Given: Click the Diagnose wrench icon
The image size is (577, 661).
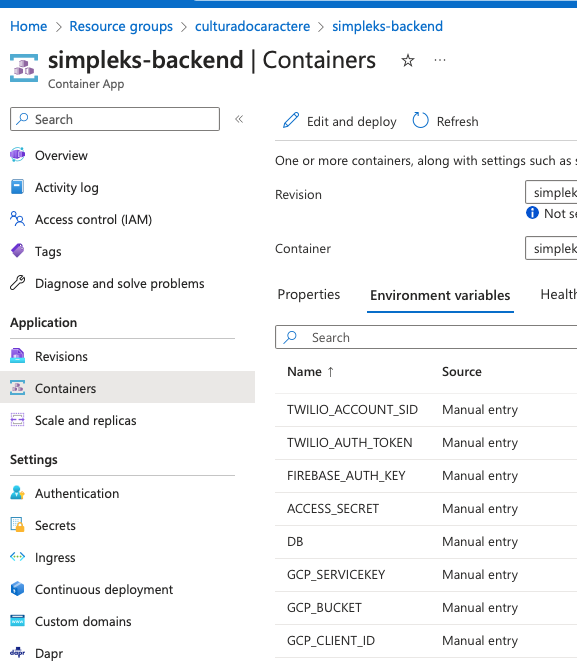Looking at the screenshot, I should [17, 283].
